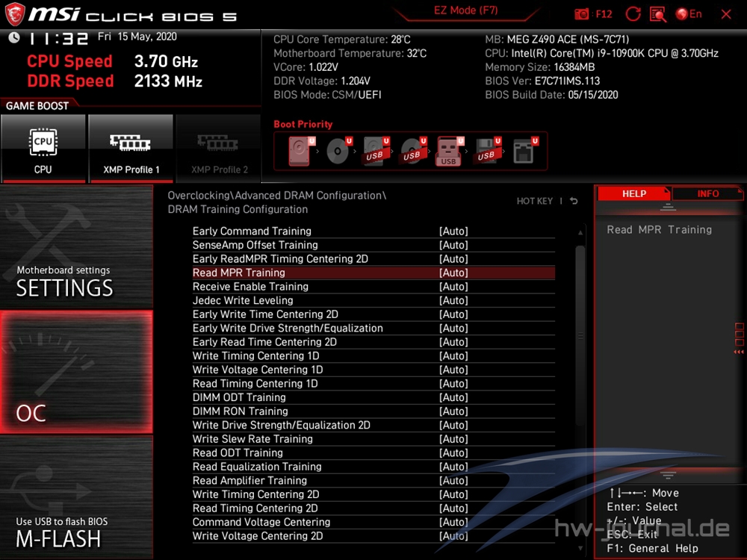
Task: Click the circular reset/refresh icon in top bar
Action: [633, 14]
